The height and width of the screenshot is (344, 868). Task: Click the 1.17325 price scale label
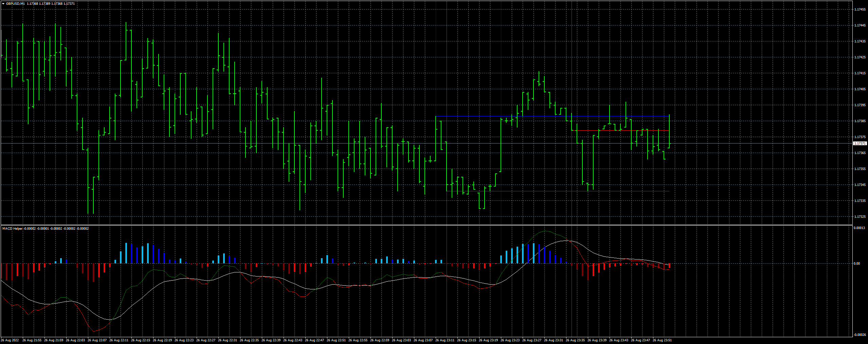tap(860, 217)
